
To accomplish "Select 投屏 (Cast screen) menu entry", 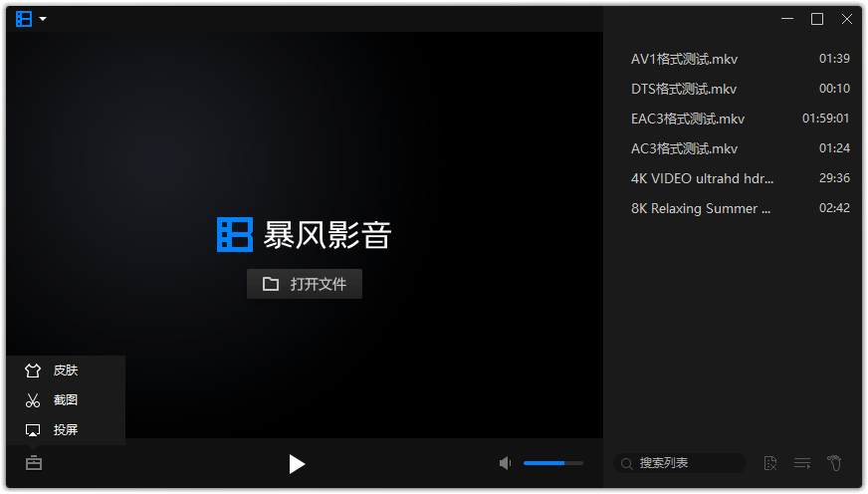I will coord(65,430).
